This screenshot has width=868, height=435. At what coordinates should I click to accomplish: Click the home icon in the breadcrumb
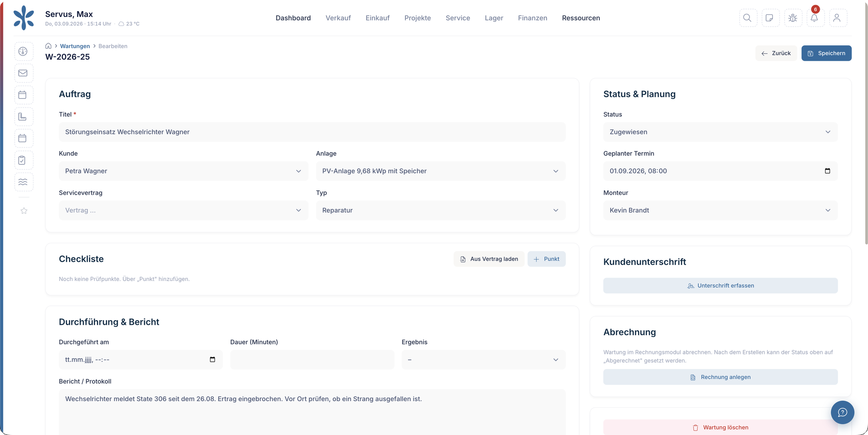(x=49, y=46)
